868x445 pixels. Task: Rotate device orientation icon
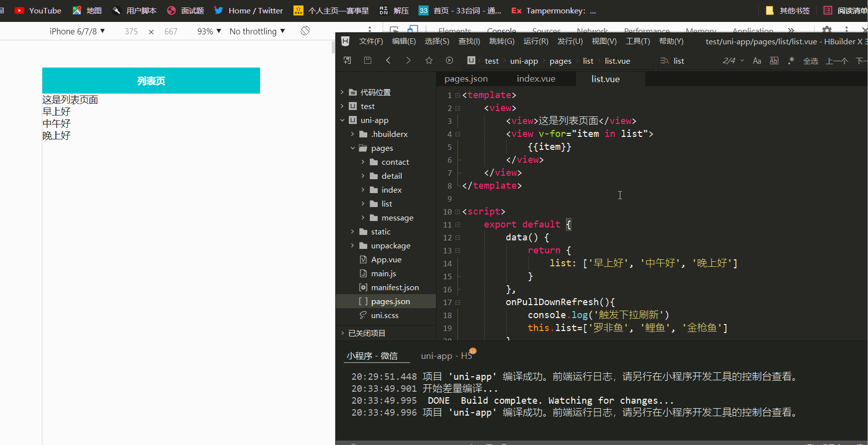click(305, 31)
